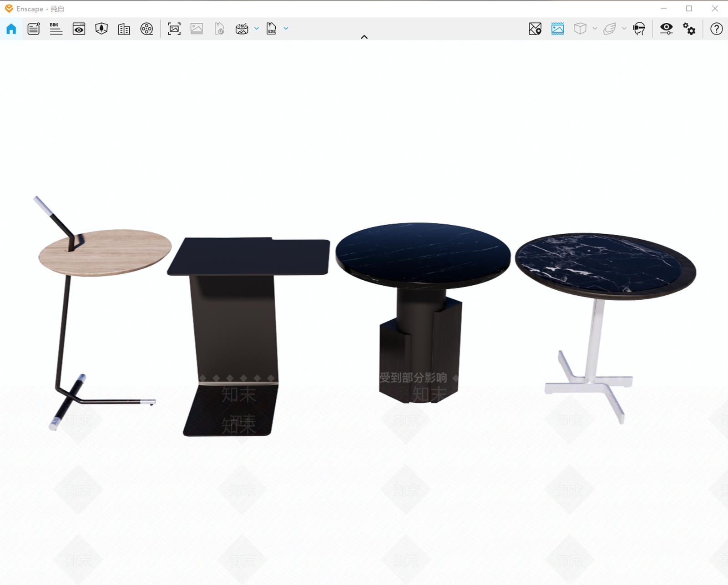Open the BIM information panel

click(x=56, y=29)
